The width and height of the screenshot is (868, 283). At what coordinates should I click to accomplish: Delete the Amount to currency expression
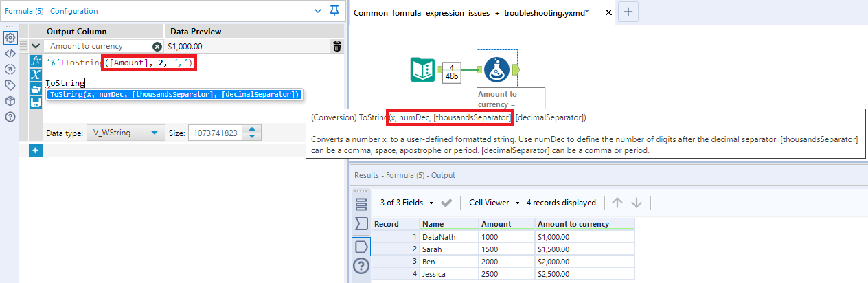336,46
